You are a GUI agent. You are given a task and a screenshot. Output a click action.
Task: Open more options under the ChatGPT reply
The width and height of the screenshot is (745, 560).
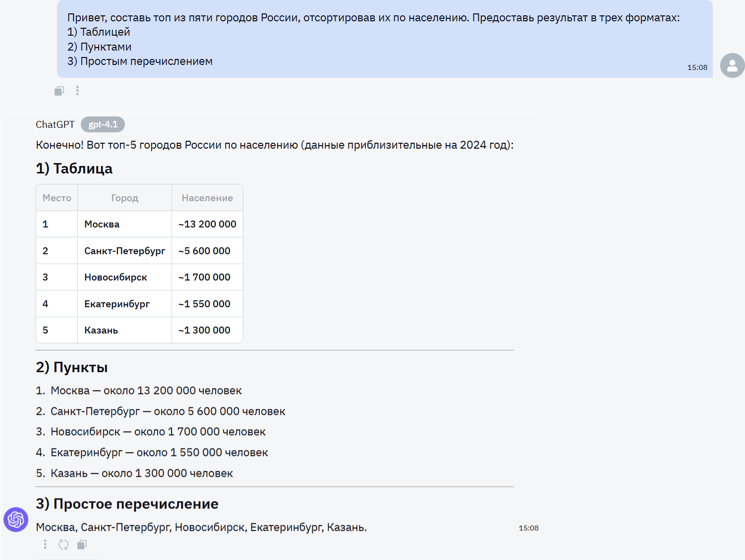pos(45,545)
